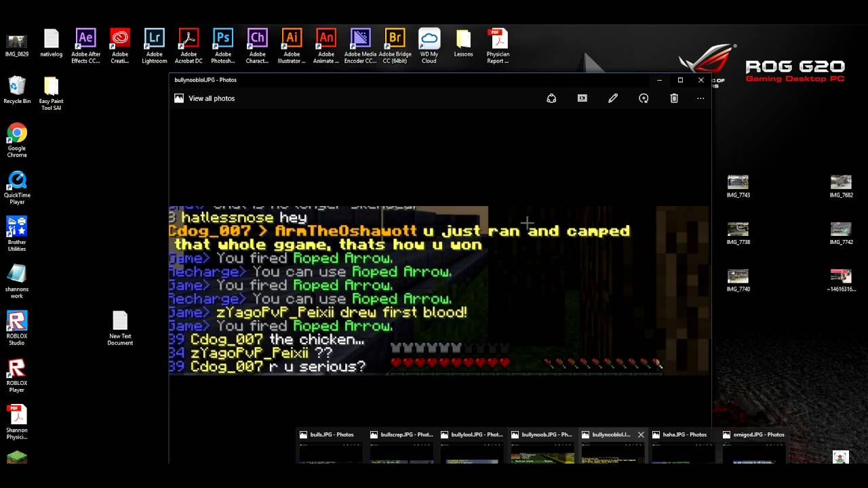This screenshot has height=488, width=868.
Task: Open Adobe Animate shortcut on desktop
Action: tap(326, 46)
